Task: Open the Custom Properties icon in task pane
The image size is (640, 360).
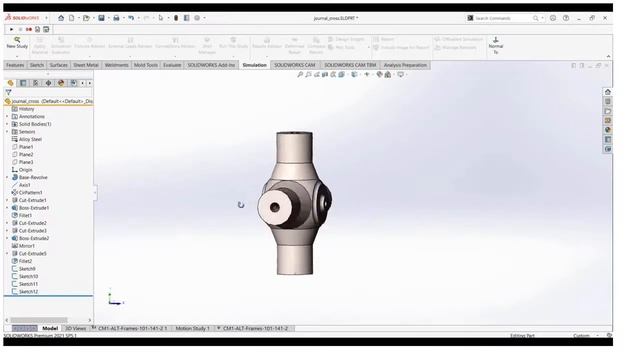Action: (608, 140)
